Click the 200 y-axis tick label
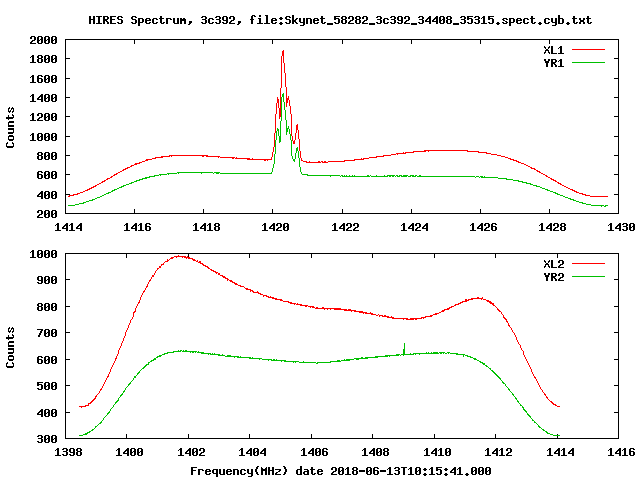This screenshot has height=480, width=640. coord(47,214)
